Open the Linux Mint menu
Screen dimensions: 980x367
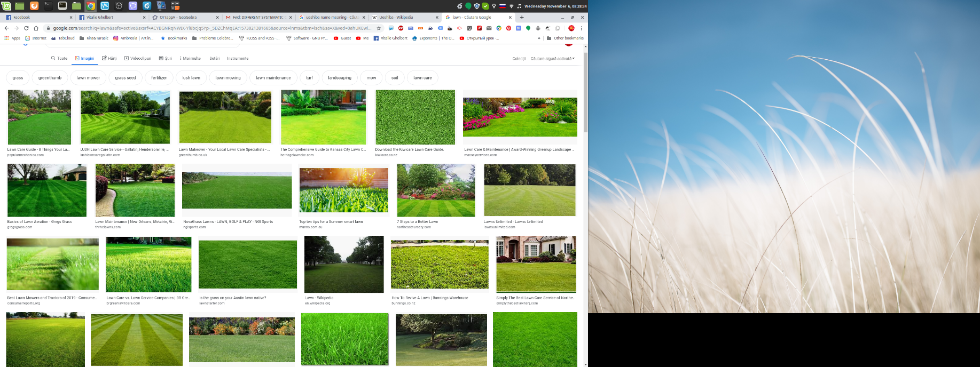(x=6, y=6)
